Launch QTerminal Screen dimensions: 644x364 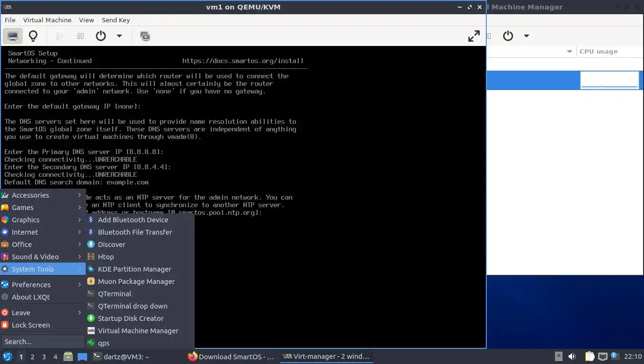tap(140, 294)
